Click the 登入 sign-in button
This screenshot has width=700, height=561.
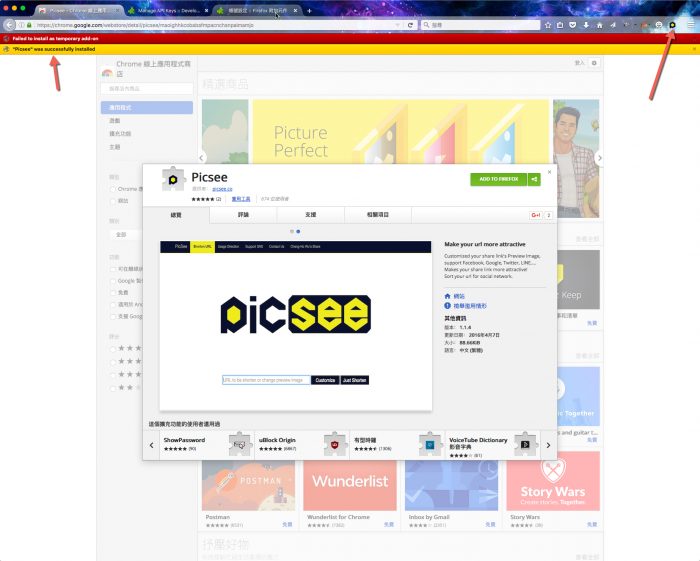tap(579, 63)
